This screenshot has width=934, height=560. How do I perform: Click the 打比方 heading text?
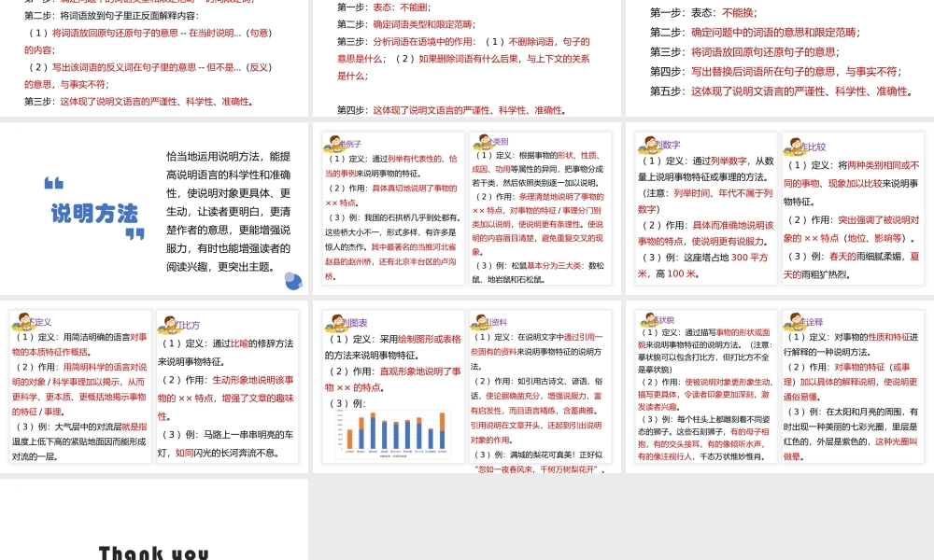(x=187, y=325)
